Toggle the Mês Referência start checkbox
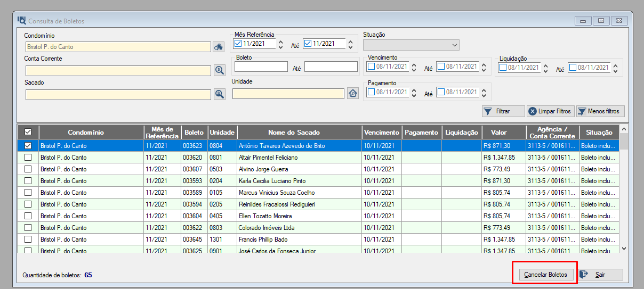 click(238, 44)
